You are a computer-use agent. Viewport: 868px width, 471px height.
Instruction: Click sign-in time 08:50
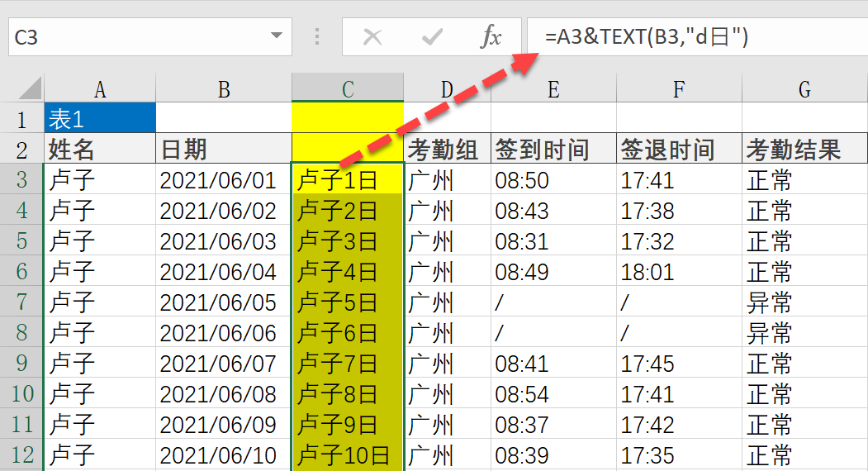click(553, 179)
